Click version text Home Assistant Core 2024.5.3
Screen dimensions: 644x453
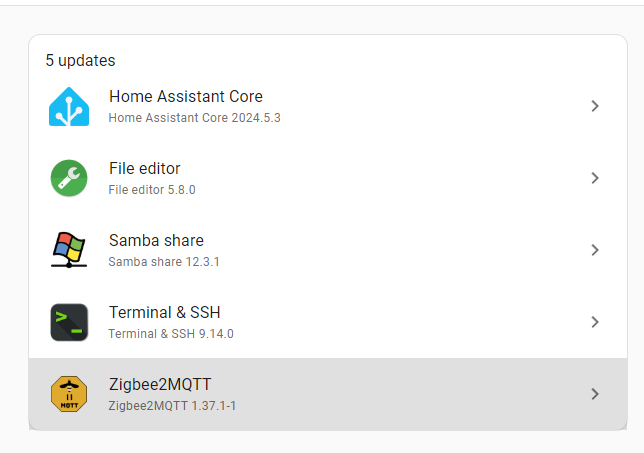click(195, 118)
